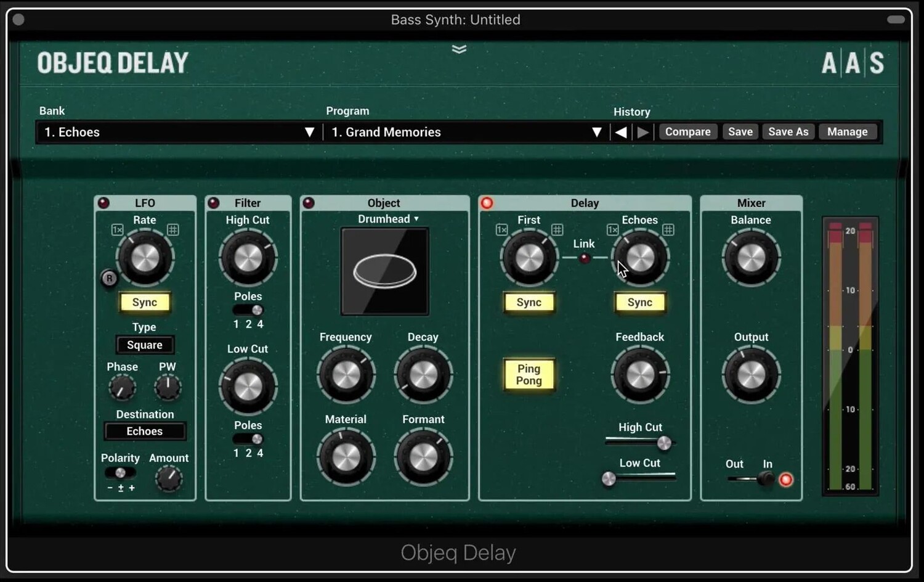Click the LFO Phase knob
Image resolution: width=924 pixels, height=582 pixels.
(x=122, y=388)
